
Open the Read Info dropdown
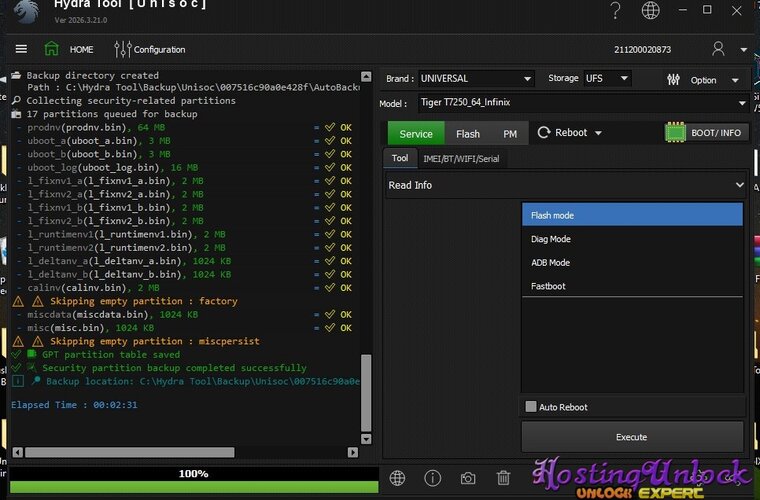tap(566, 185)
